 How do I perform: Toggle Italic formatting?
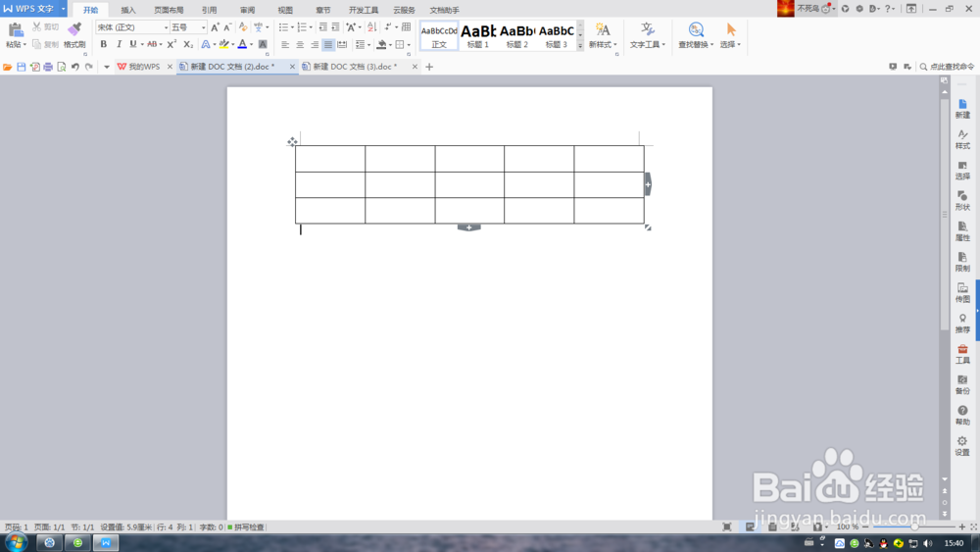(119, 44)
